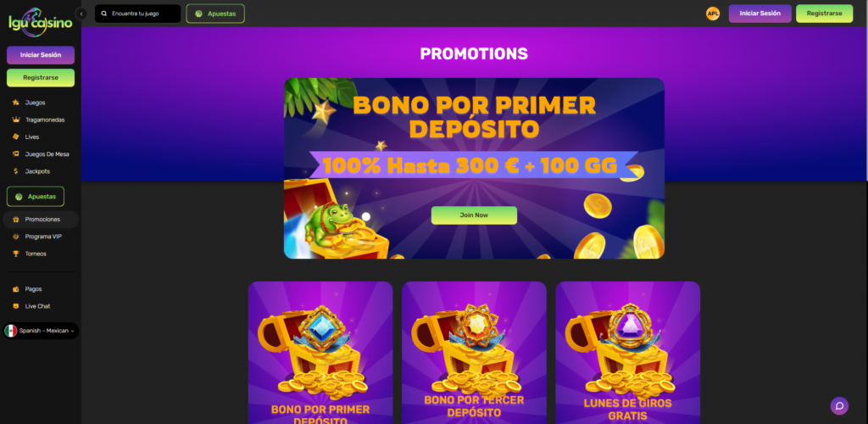Click Iniciar Sesión in top header

(759, 14)
